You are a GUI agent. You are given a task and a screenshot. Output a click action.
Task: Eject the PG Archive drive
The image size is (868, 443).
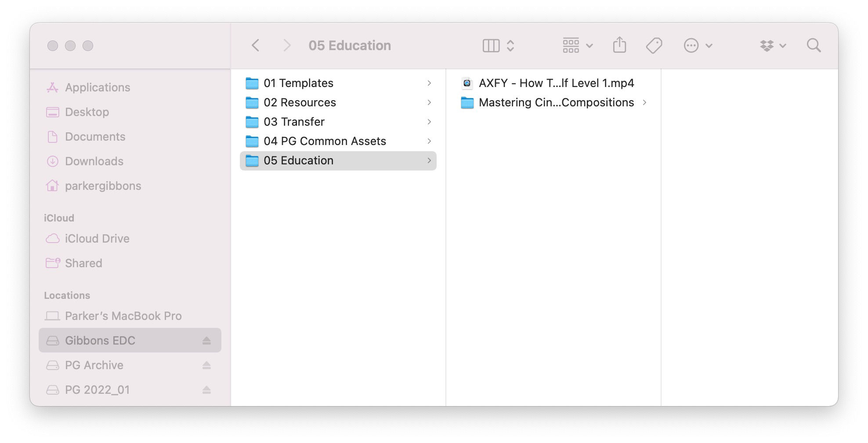[x=206, y=365]
